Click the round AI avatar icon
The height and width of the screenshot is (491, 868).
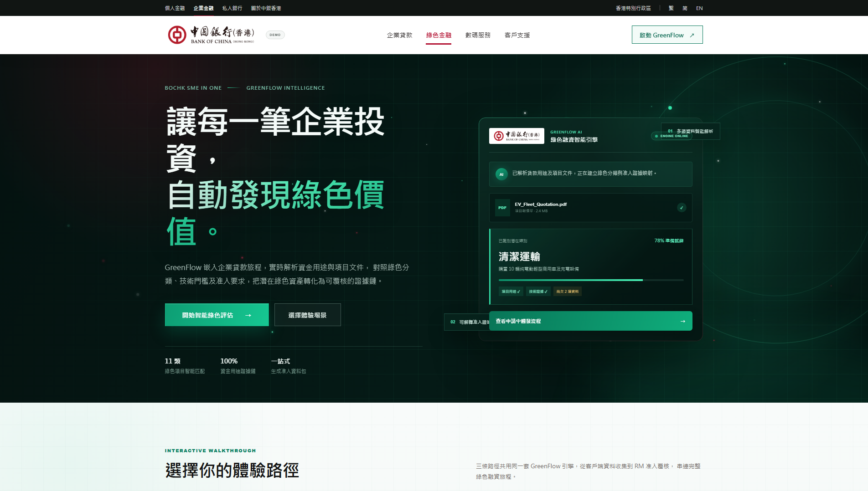(x=501, y=174)
